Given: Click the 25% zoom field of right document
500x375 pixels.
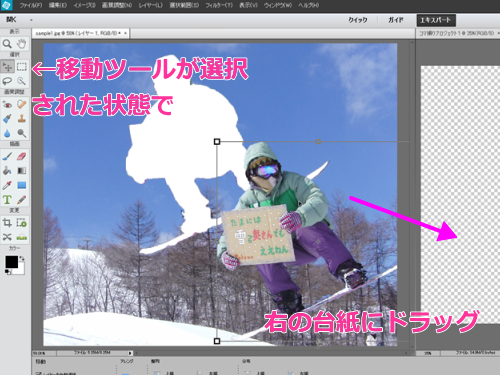Looking at the screenshot, I should [x=428, y=353].
